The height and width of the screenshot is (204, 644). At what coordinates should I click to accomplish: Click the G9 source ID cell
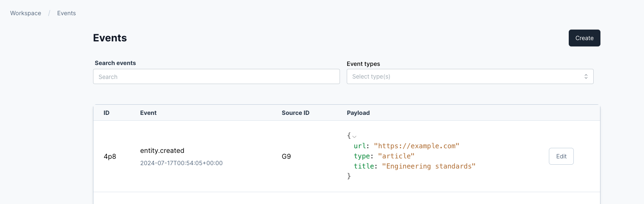coord(286,157)
